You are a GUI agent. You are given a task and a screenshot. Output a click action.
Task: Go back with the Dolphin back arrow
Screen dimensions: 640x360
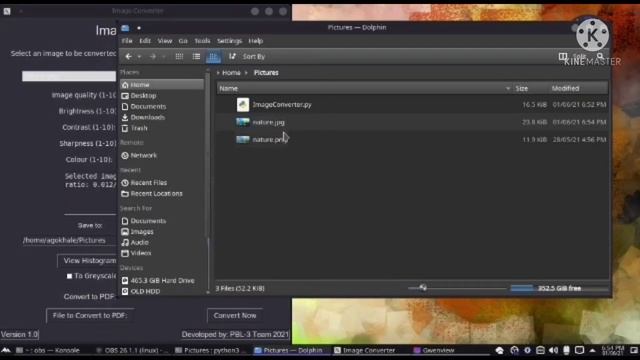click(128, 56)
